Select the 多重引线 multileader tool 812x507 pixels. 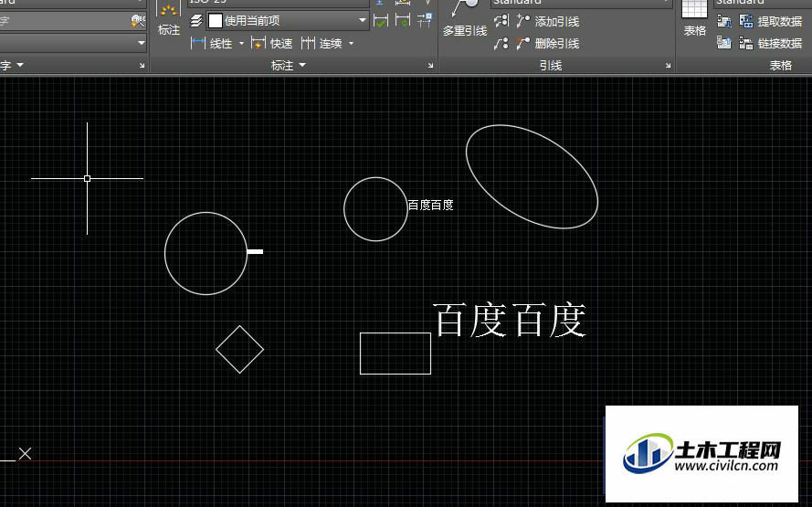click(x=465, y=18)
